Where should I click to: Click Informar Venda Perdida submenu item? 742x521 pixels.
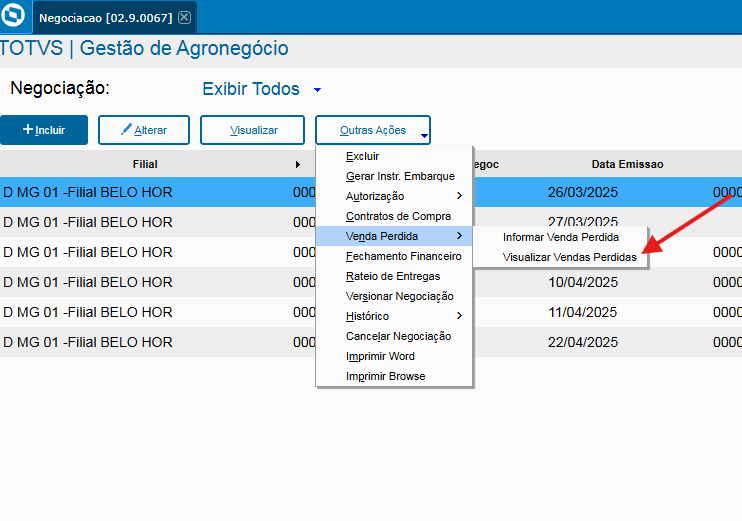560,237
